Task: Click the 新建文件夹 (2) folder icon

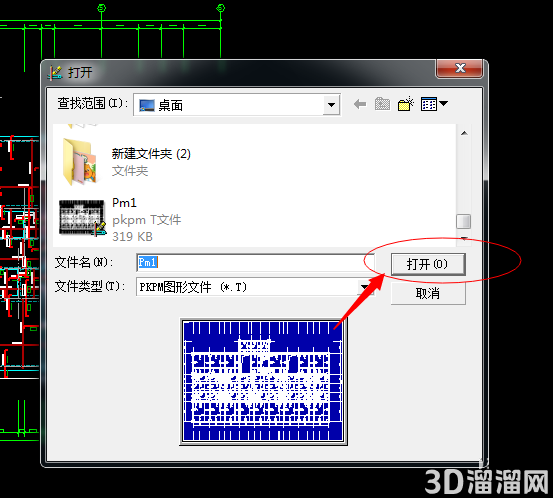Action: coord(80,162)
